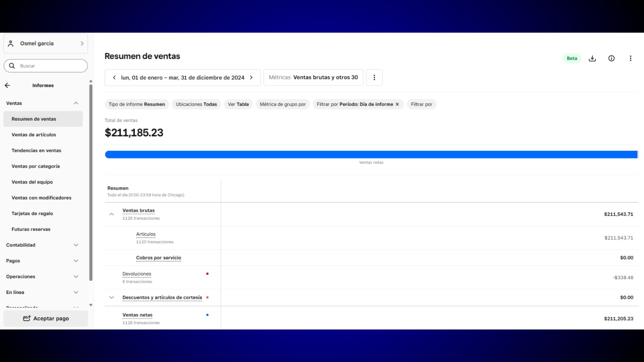Open the Osmel garcia account selector

pos(46,43)
